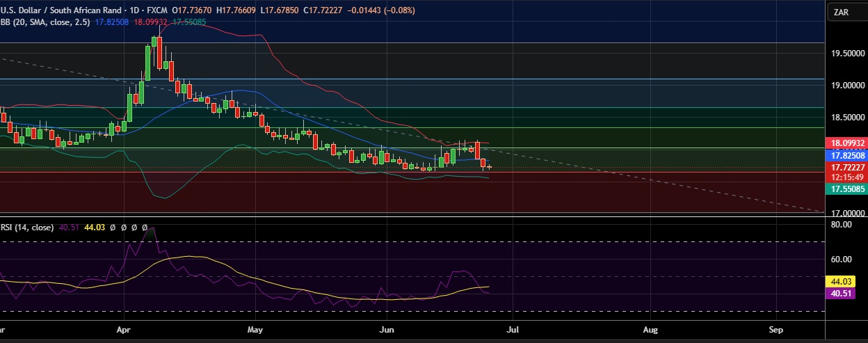The height and width of the screenshot is (343, 868).
Task: Select the RSI (14, close) indicator legend
Action: click(x=27, y=228)
